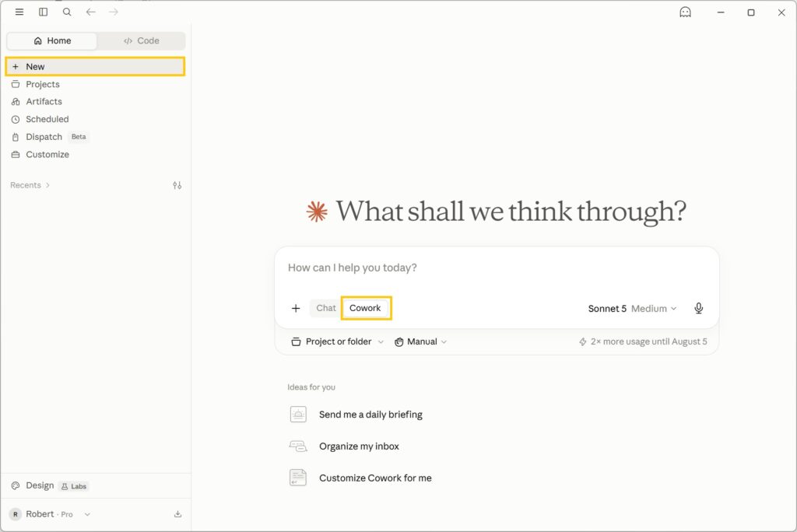Open the hamburger menu icon
Viewport: 797px width, 532px height.
(19, 12)
